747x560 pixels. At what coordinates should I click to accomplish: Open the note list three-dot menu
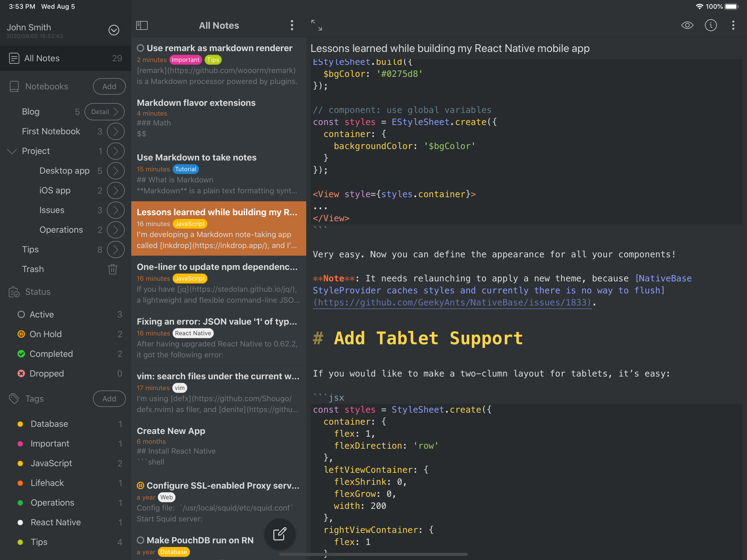[x=292, y=25]
